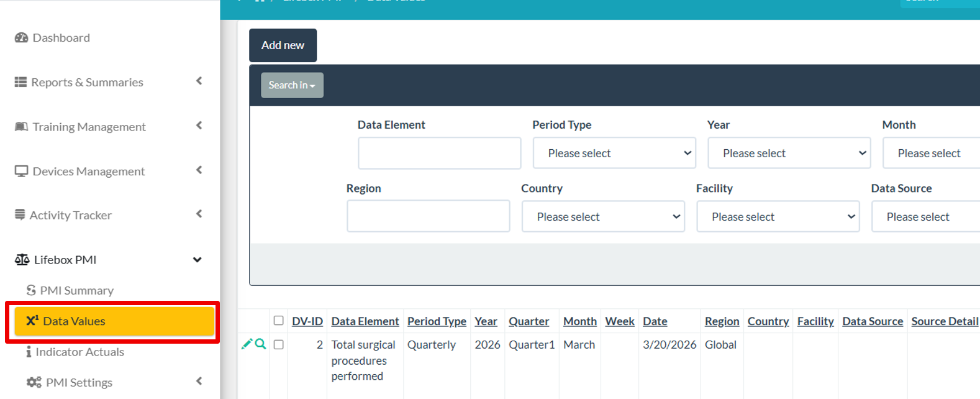Click the Dashboard gauge icon

tap(21, 38)
